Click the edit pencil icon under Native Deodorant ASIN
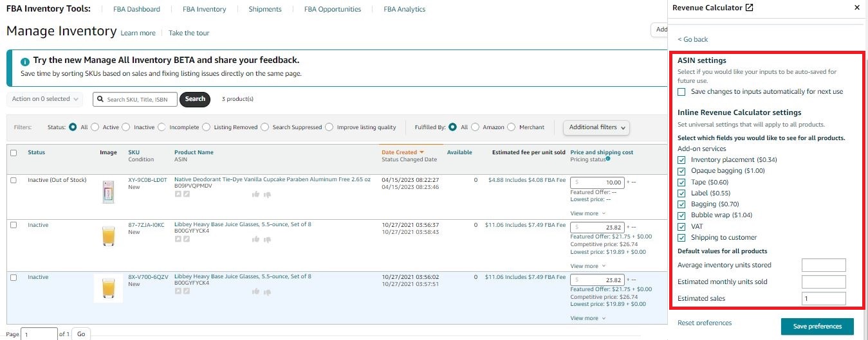The image size is (868, 340). tap(186, 193)
